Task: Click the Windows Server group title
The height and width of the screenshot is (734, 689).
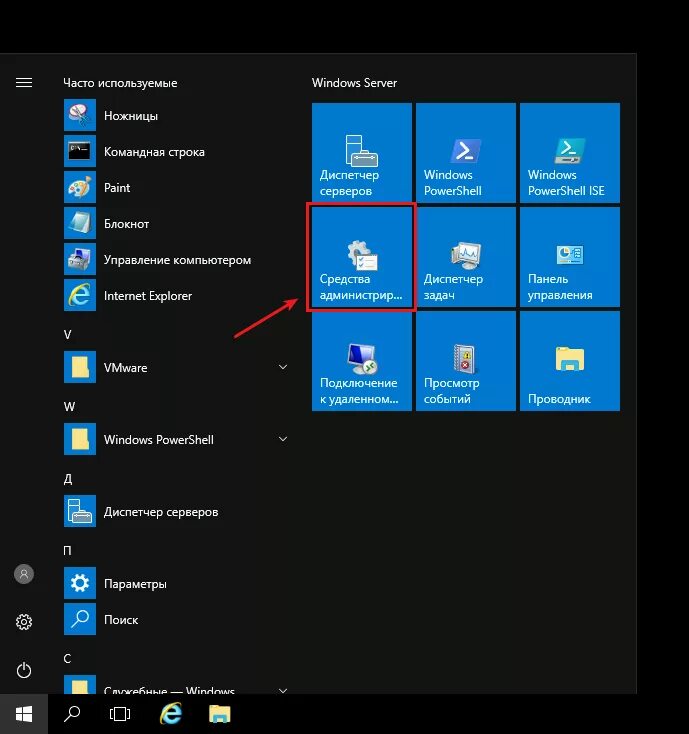Action: tap(354, 83)
